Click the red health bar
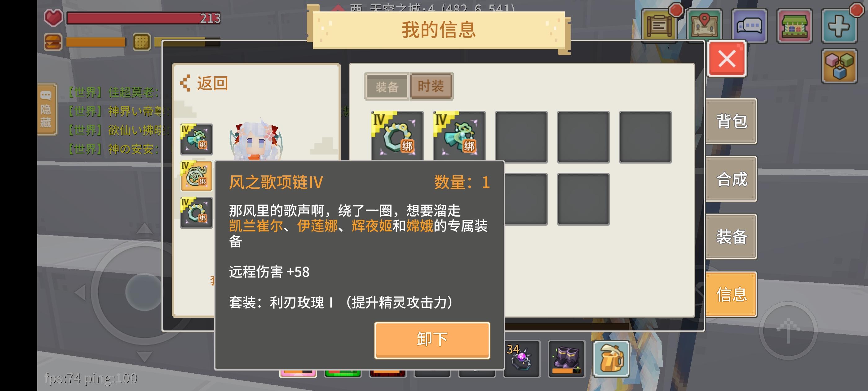Screen dimensions: 868x391 click(x=144, y=18)
